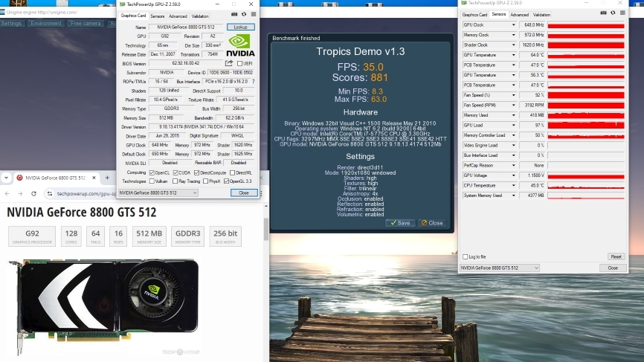Switch to Advanced tab in Sensors window
Image resolution: width=644 pixels, height=362 pixels.
tap(520, 15)
